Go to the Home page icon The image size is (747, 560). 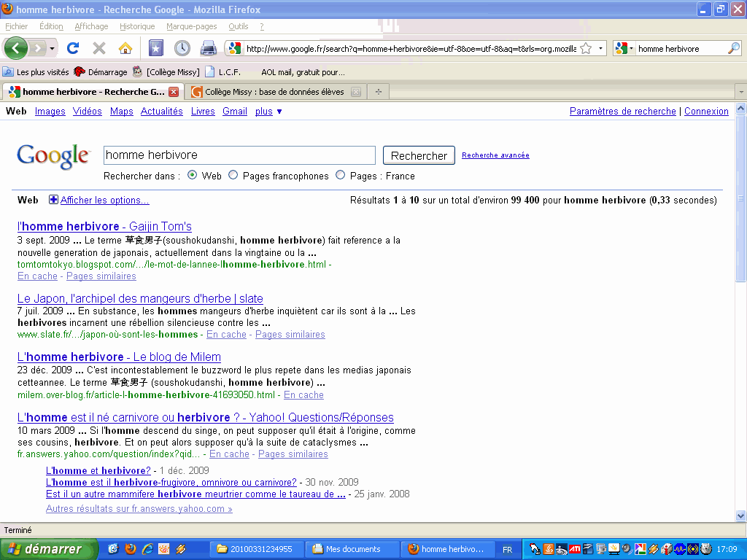(125, 48)
